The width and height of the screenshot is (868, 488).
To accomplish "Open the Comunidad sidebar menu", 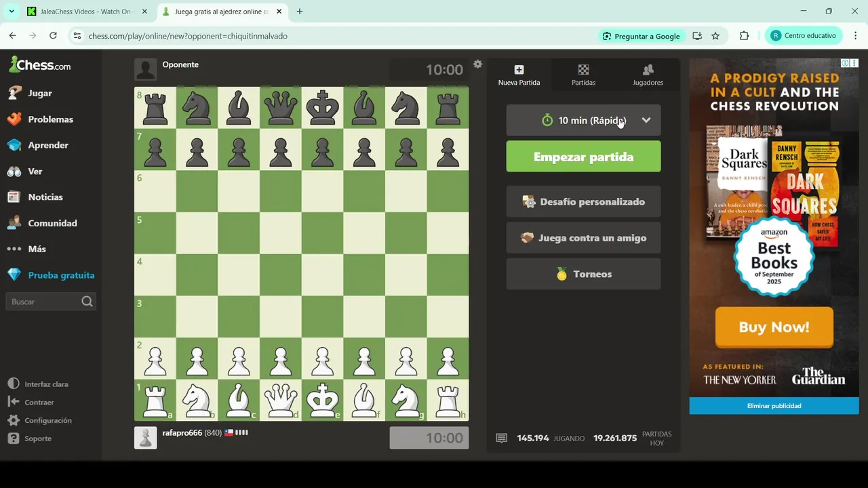I will coord(51,223).
